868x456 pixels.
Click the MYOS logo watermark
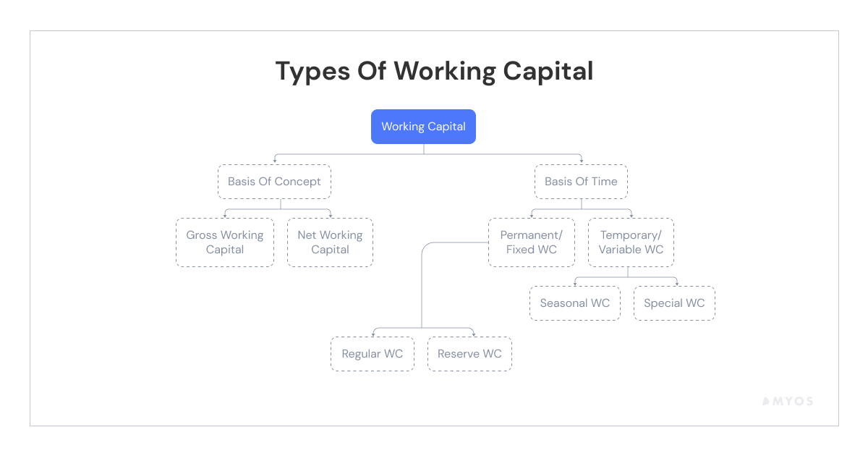pyautogui.click(x=788, y=401)
